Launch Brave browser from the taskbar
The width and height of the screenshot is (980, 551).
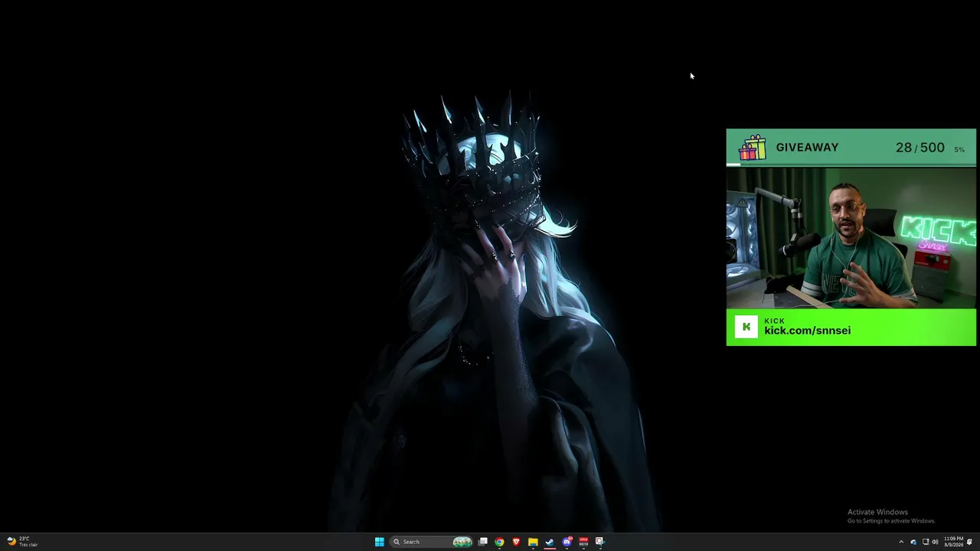click(x=516, y=542)
